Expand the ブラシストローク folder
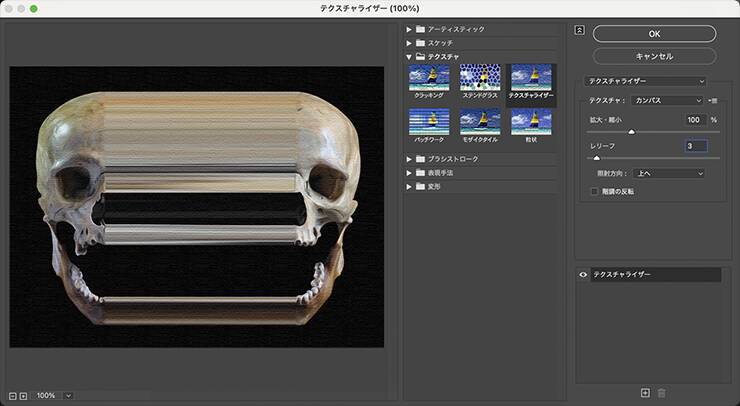This screenshot has height=406, width=740. pos(408,159)
